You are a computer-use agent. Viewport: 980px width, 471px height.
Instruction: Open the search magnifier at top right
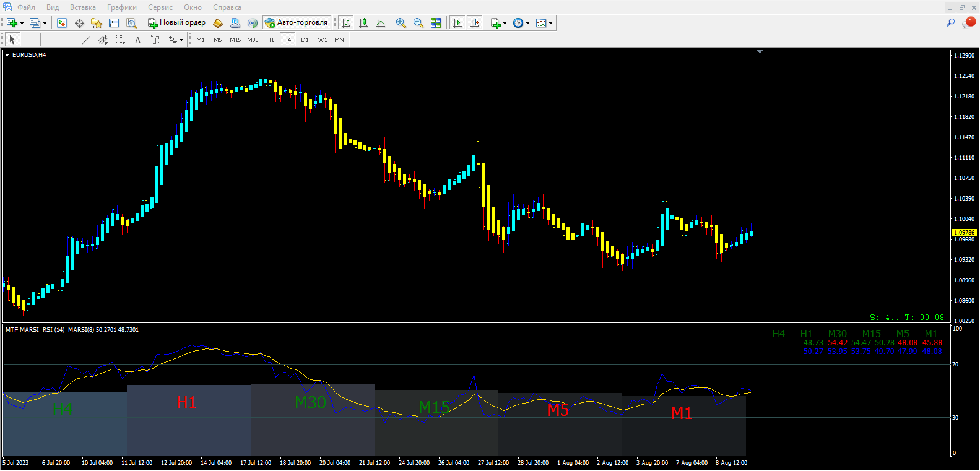[x=950, y=23]
